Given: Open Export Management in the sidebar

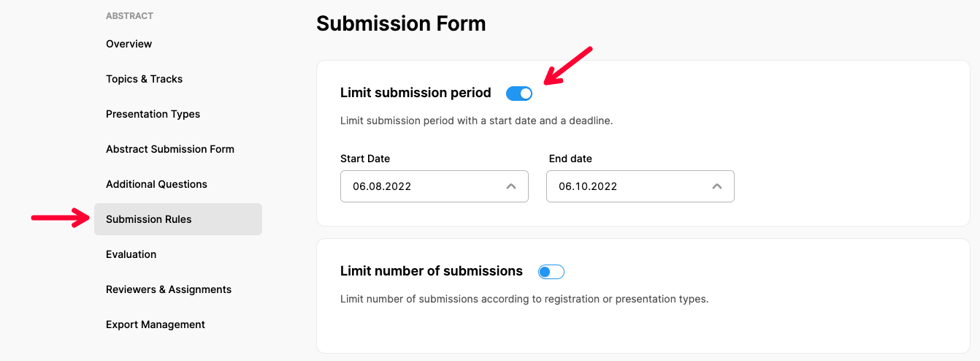Looking at the screenshot, I should tap(156, 324).
